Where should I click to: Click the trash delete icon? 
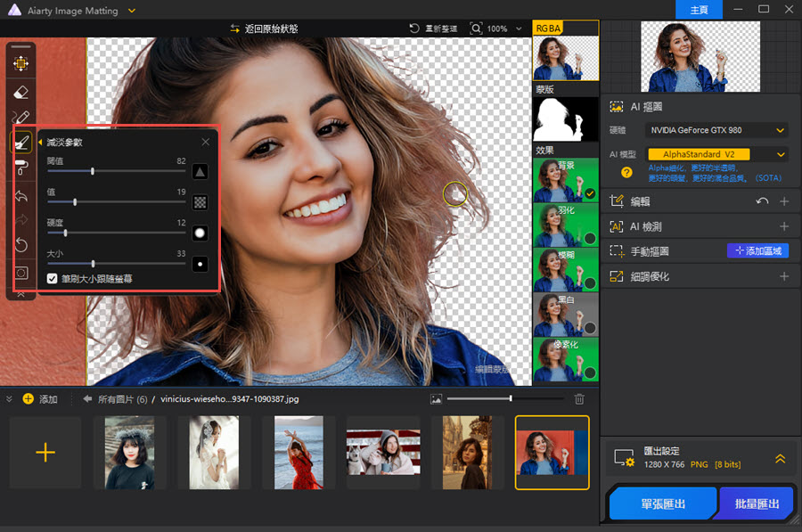(579, 399)
